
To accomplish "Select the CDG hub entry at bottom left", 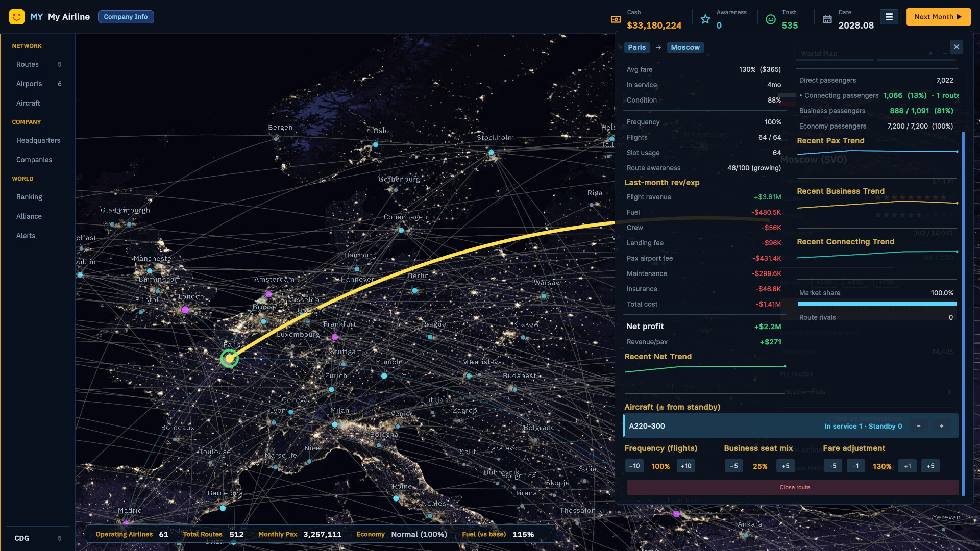I will pyautogui.click(x=38, y=538).
